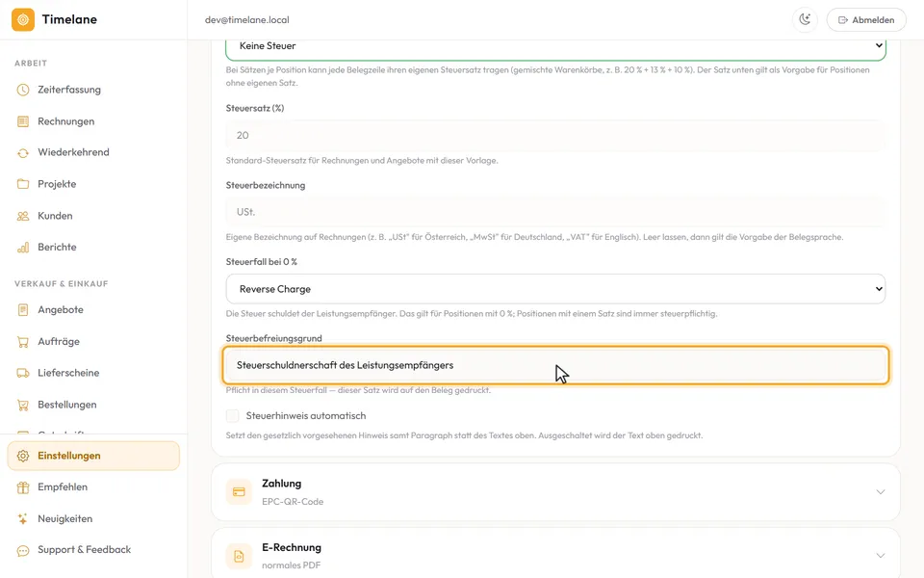Go to Rechnungen in the sidebar
Image resolution: width=924 pixels, height=578 pixels.
pyautogui.click(x=93, y=121)
